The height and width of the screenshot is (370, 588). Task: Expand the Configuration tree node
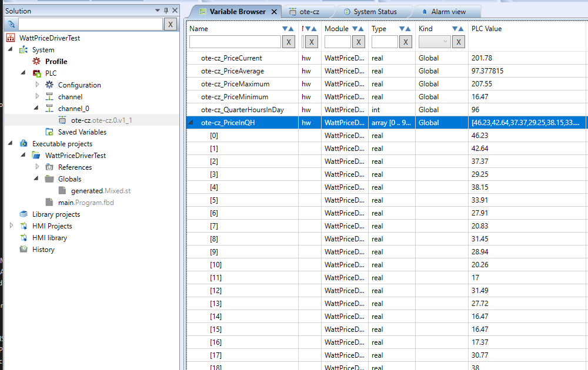(x=37, y=85)
